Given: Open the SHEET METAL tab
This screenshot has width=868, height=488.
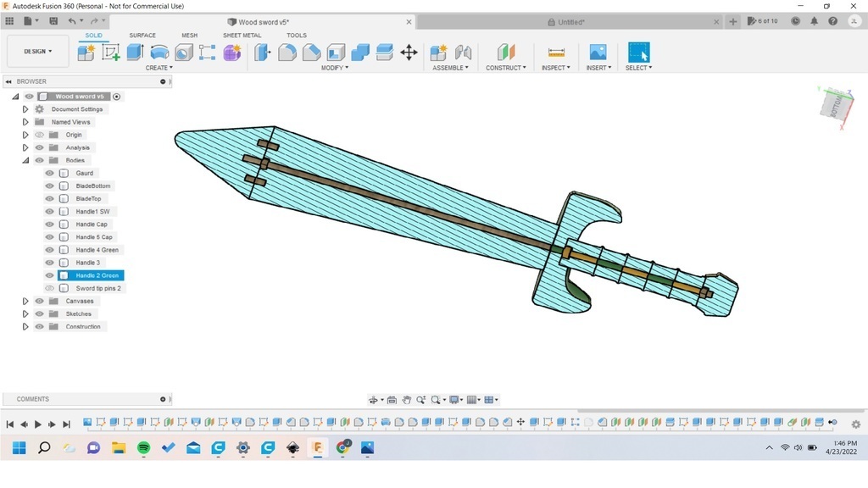Looking at the screenshot, I should tap(242, 36).
